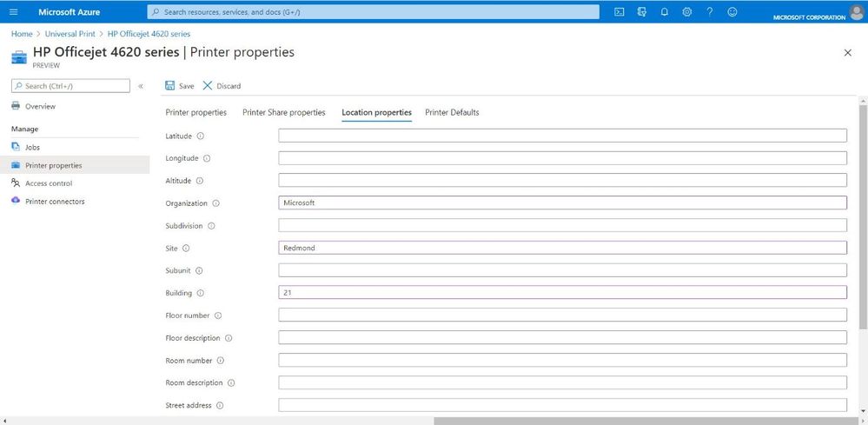Viewport: 868px width, 425px height.
Task: Show the notifications bell
Action: pyautogui.click(x=665, y=11)
